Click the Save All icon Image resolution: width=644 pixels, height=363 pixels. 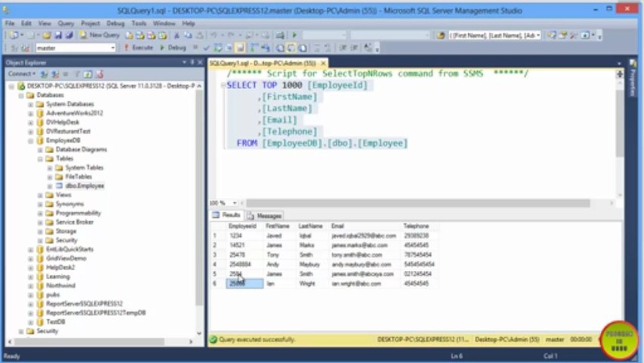pos(69,35)
